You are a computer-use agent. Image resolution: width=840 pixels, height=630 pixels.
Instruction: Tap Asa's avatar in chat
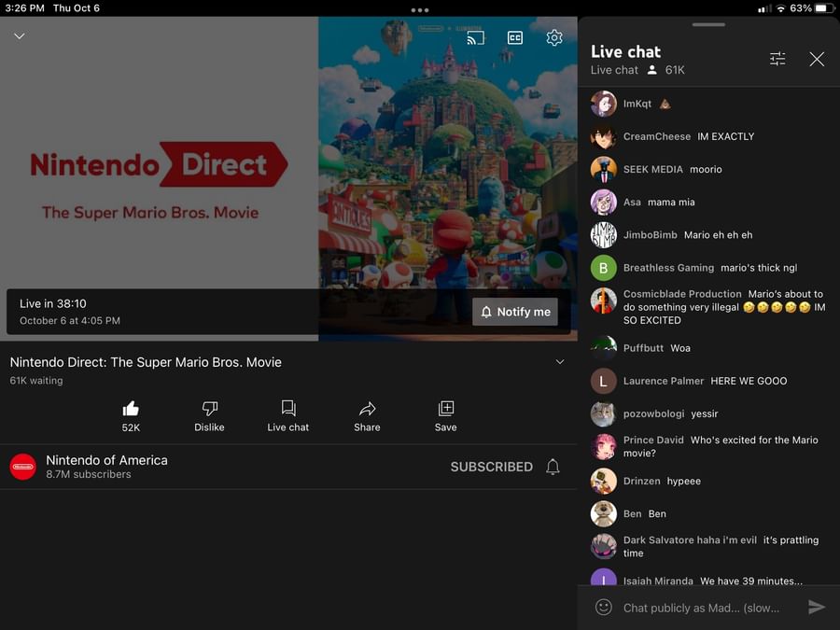(604, 202)
